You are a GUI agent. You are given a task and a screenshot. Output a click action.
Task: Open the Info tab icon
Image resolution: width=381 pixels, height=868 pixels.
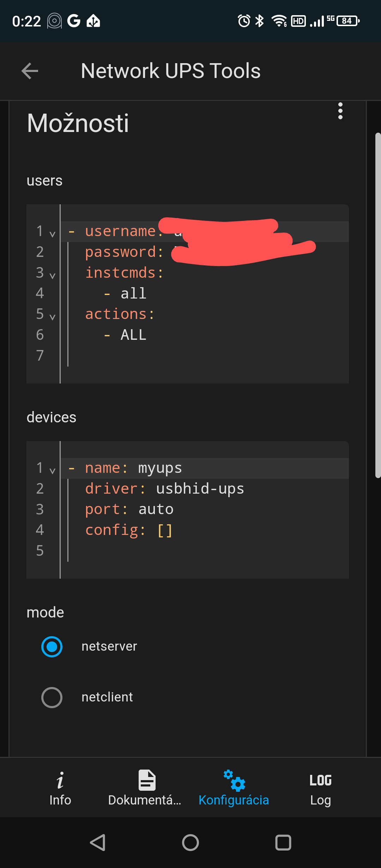tap(60, 780)
